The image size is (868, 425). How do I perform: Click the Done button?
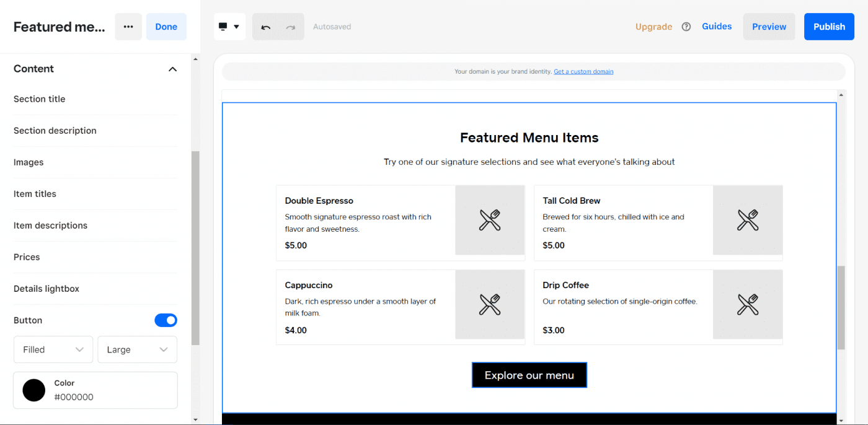(x=166, y=27)
